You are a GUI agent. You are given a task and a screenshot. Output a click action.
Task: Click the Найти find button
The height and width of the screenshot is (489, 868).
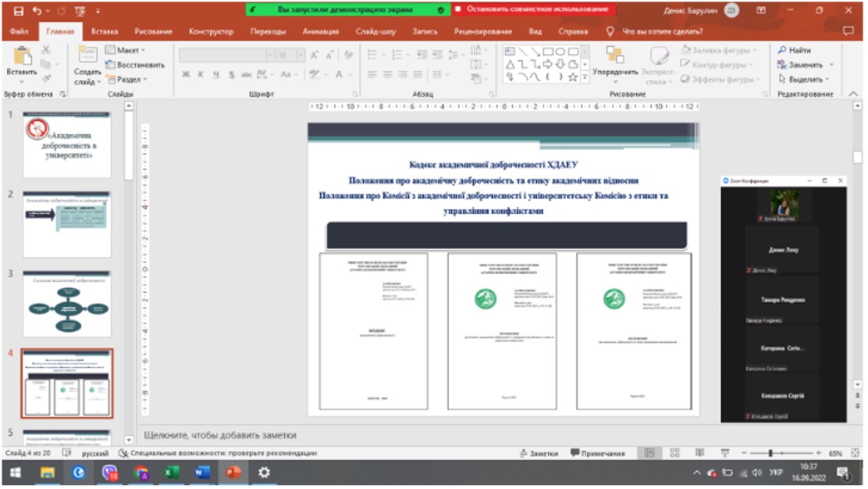(x=795, y=50)
